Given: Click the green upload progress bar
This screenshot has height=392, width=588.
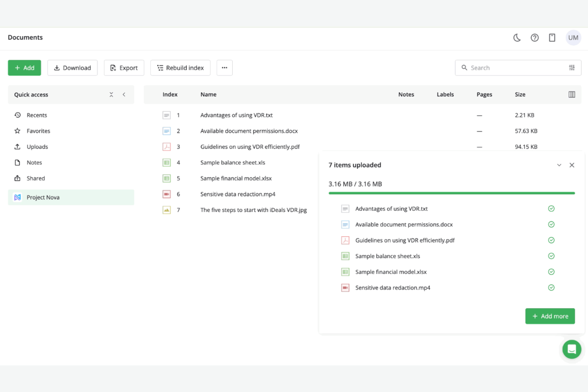Looking at the screenshot, I should pos(451,193).
